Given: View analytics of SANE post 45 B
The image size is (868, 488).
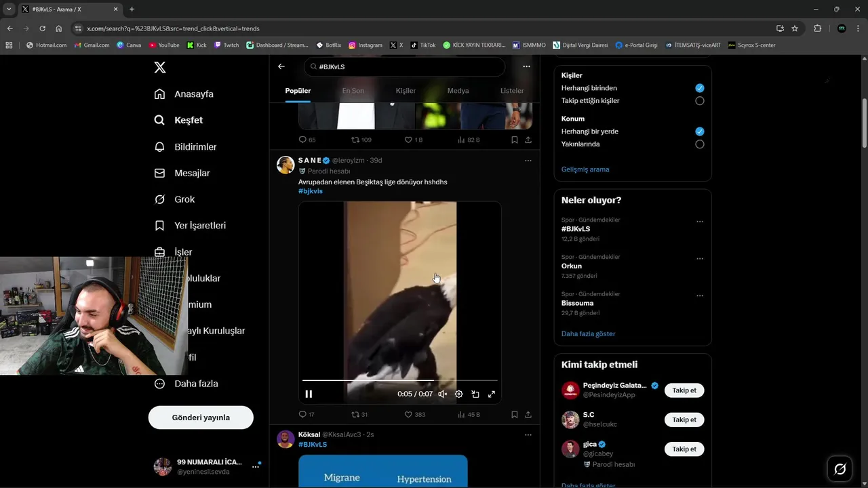Looking at the screenshot, I should 469,414.
